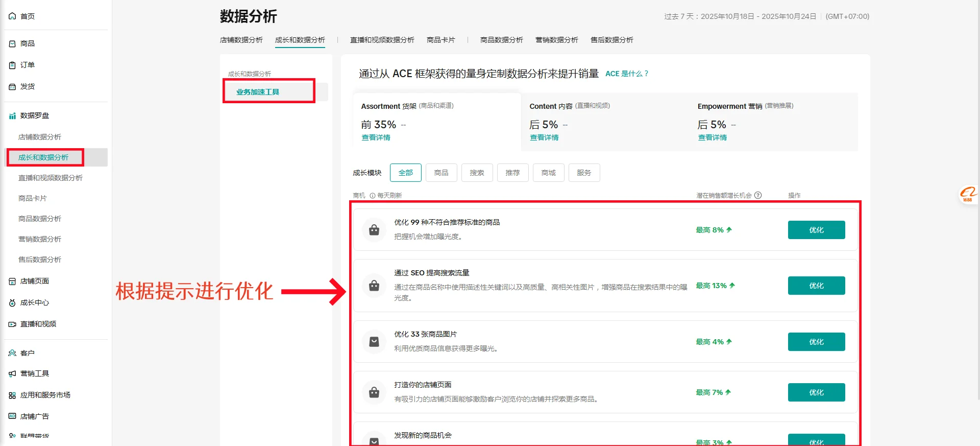Image resolution: width=980 pixels, height=446 pixels.
Task: Click help icon beside 潜在销售额增长机会
Action: pyautogui.click(x=758, y=195)
